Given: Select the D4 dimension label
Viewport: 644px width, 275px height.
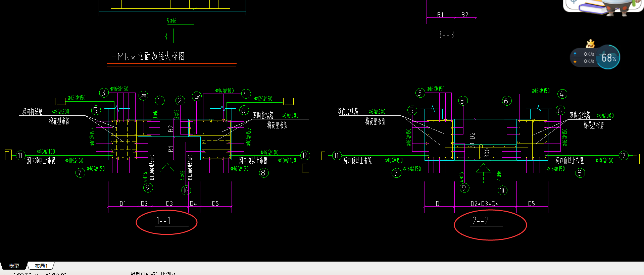Looking at the screenshot, I should pyautogui.click(x=193, y=204).
